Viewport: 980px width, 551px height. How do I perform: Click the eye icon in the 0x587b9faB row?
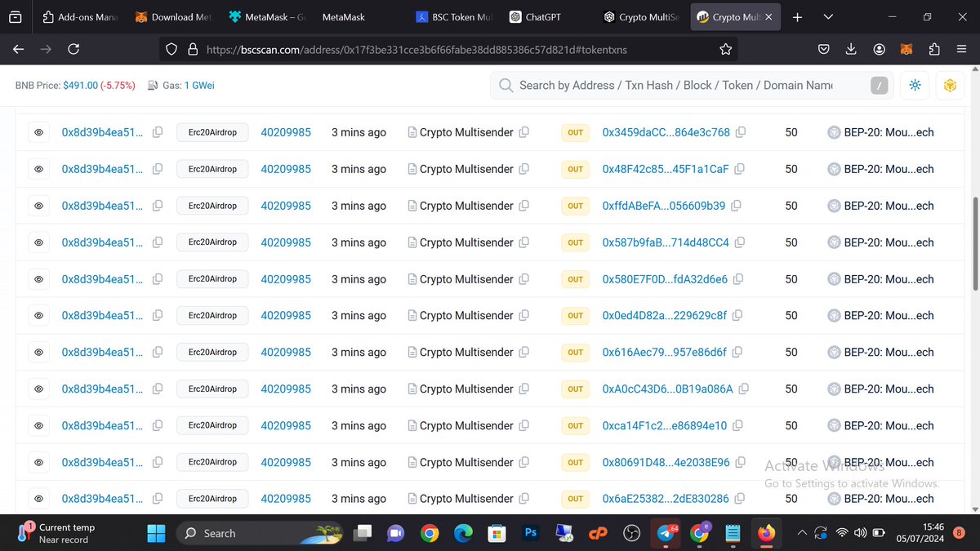coord(38,242)
